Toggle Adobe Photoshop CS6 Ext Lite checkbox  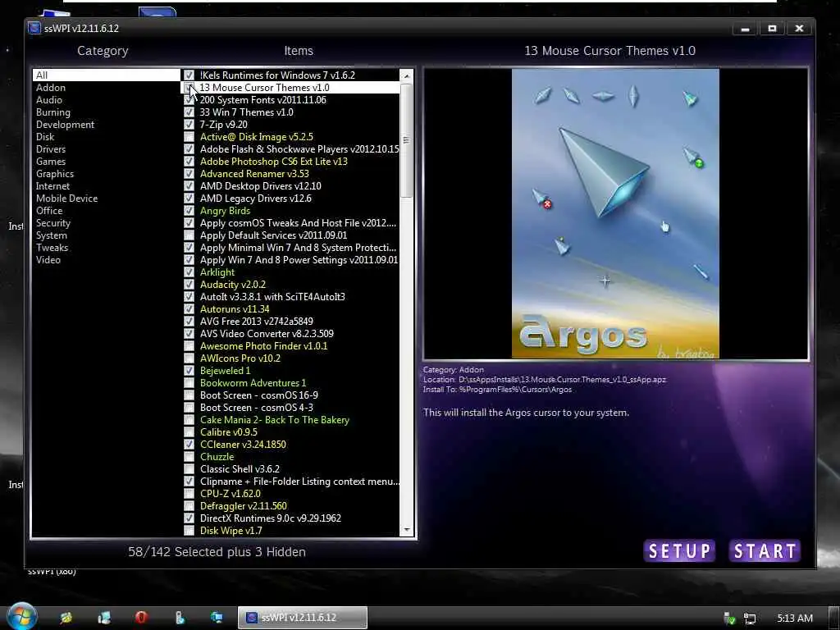tap(189, 162)
